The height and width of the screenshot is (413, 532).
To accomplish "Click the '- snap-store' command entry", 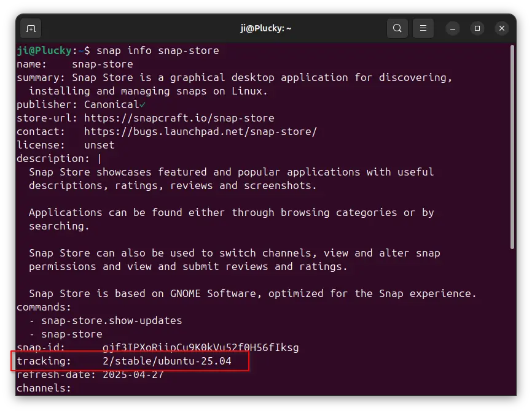I will point(66,334).
